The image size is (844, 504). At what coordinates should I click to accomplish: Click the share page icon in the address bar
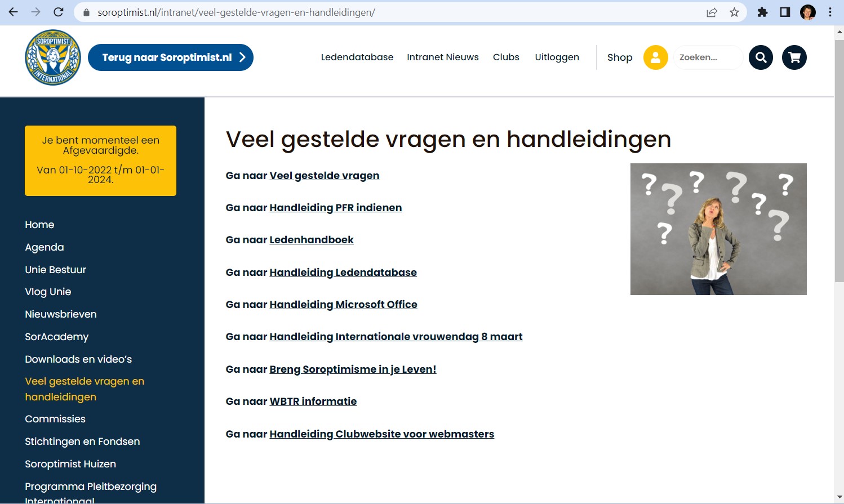pyautogui.click(x=712, y=12)
